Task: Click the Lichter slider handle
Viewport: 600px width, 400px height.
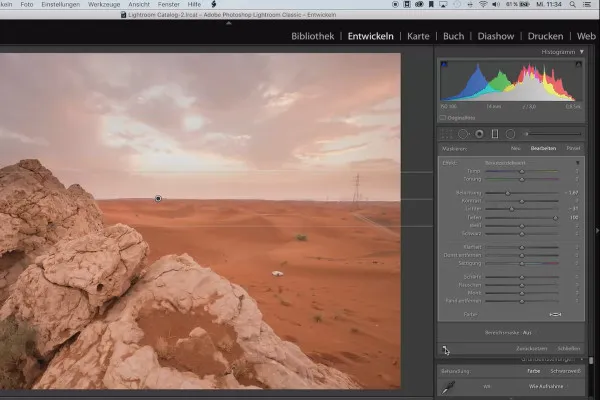Action: point(512,209)
